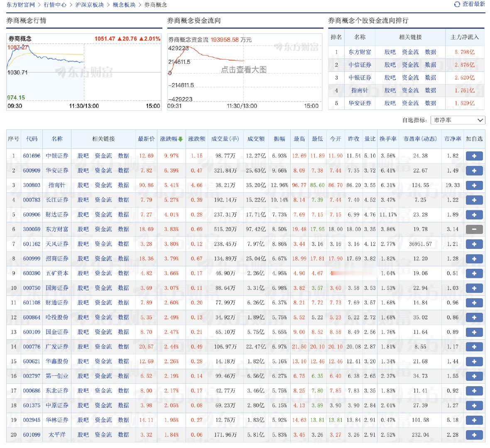490x448 pixels.
Task: Add 国金证券 to watchlist with plus button
Action: [474, 332]
